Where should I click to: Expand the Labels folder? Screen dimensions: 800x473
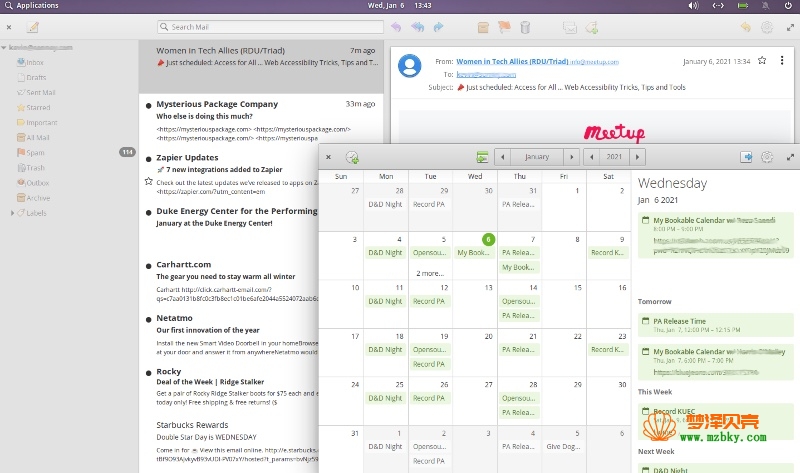coord(12,213)
